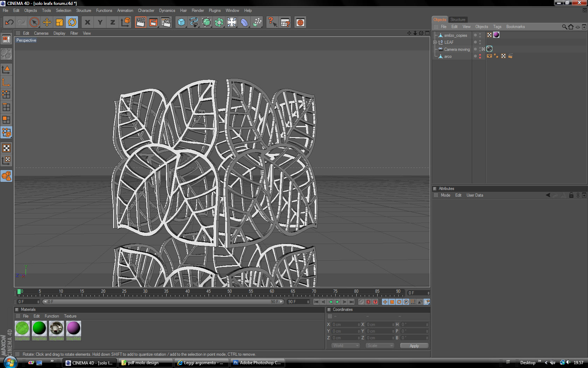Select the Scale tool

click(x=59, y=22)
